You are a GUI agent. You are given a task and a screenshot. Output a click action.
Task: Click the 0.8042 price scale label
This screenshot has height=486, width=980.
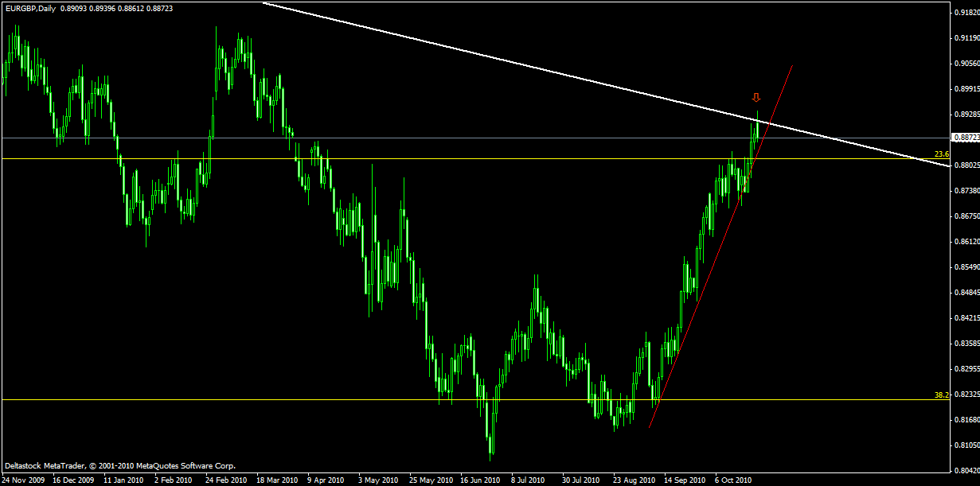(x=966, y=470)
